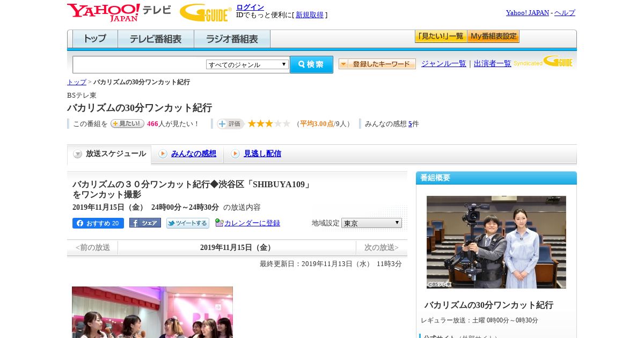This screenshot has height=338, width=644.
Task: Open the 「見たい!」一覧 button
Action: click(x=441, y=36)
